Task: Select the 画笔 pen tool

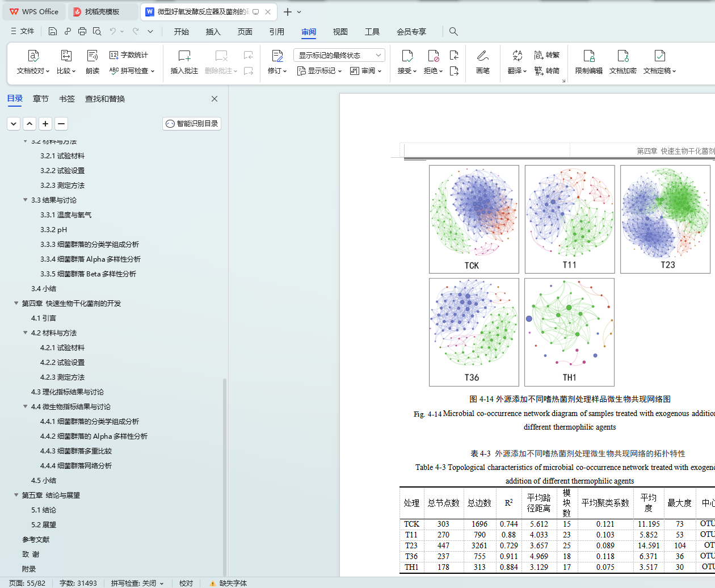Action: [x=483, y=62]
